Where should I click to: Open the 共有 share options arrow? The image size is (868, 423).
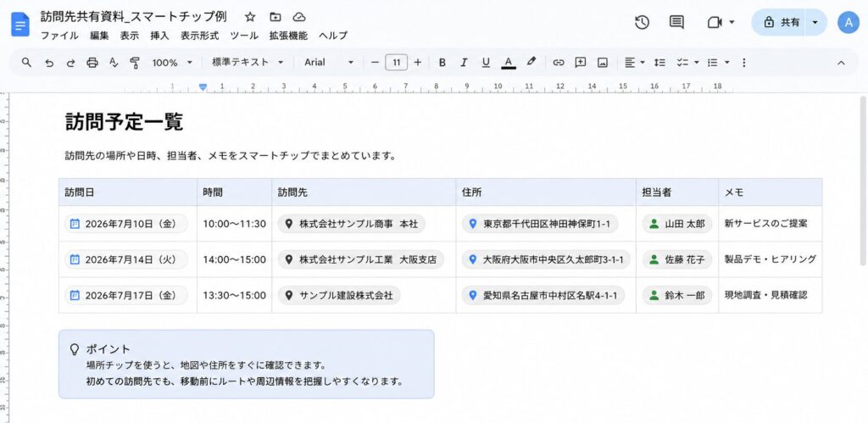click(815, 22)
